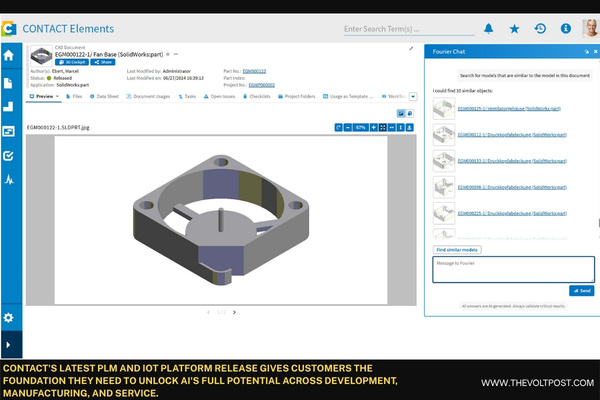Viewport: 600px width, 400px height.
Task: Open favorites with the star icon
Action: coord(514,29)
